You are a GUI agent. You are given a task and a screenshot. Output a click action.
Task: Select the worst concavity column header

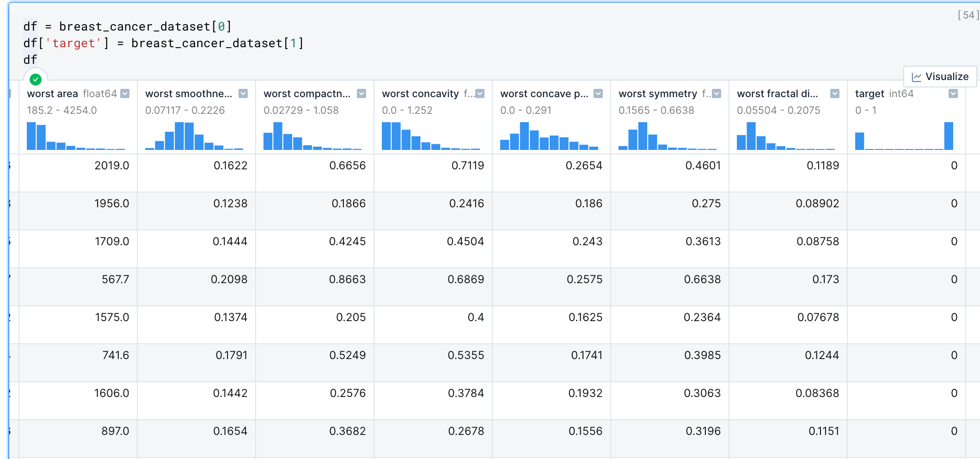[420, 94]
